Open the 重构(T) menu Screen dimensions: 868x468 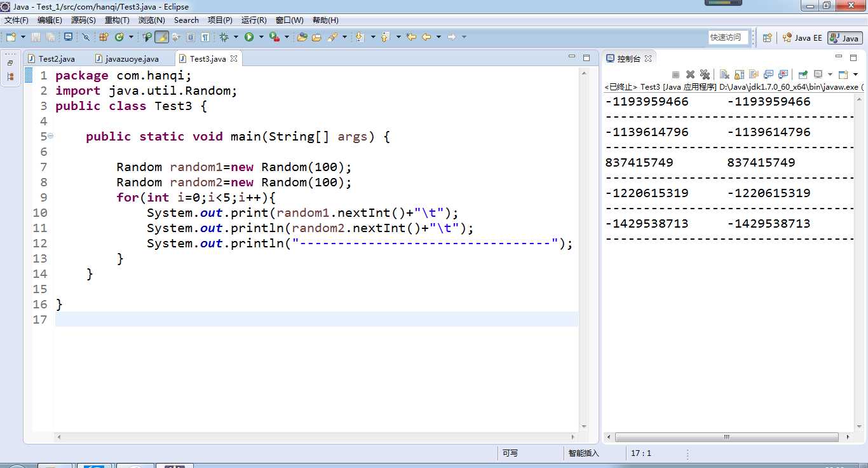click(x=117, y=20)
